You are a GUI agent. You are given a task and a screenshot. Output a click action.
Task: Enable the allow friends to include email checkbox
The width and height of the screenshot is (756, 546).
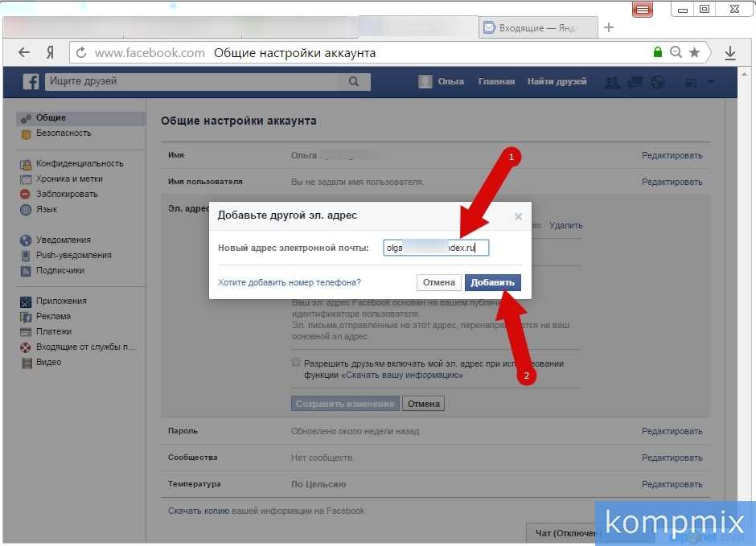point(297,363)
